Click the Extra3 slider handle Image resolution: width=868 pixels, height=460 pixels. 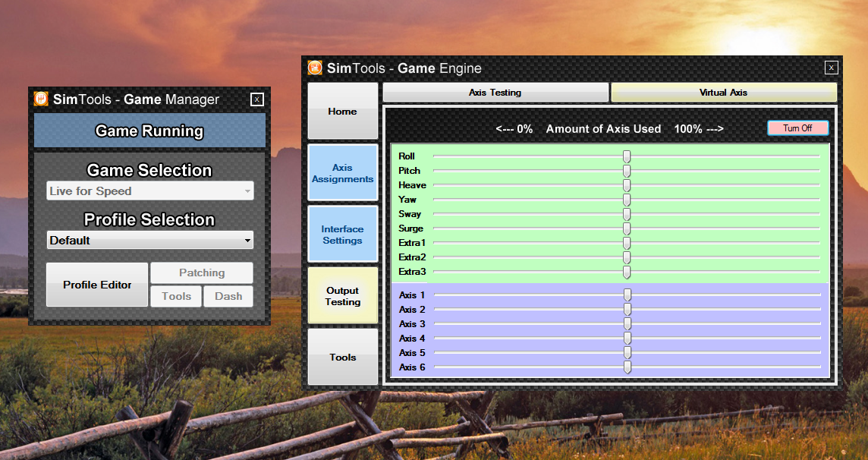coord(627,271)
